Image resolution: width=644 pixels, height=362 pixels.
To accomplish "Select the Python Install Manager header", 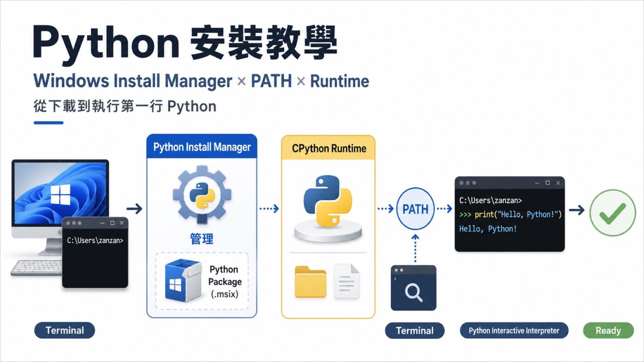I will click(202, 147).
